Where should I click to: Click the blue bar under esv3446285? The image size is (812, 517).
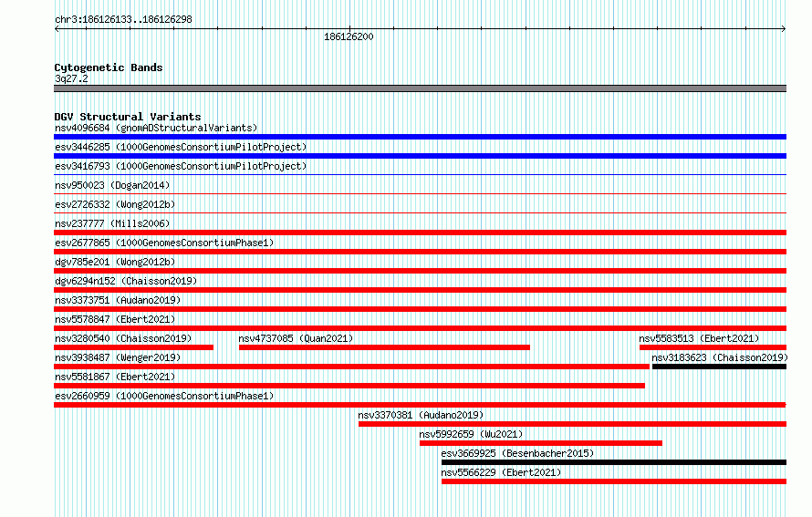[x=420, y=156]
